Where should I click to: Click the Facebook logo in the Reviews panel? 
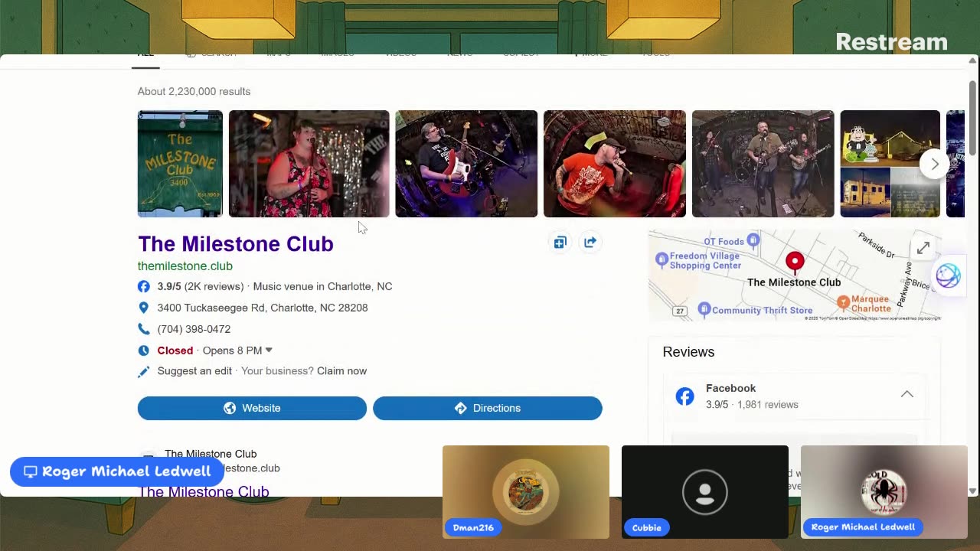pyautogui.click(x=684, y=396)
